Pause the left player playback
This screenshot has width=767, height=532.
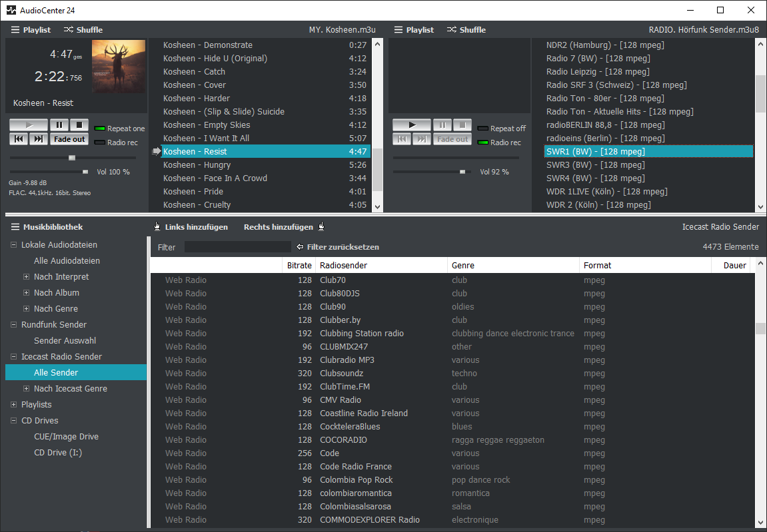59,125
